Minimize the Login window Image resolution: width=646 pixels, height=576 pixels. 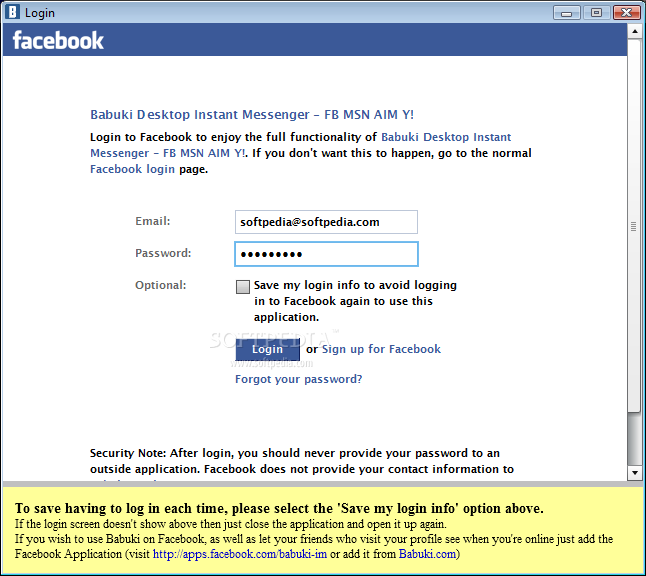tap(566, 13)
